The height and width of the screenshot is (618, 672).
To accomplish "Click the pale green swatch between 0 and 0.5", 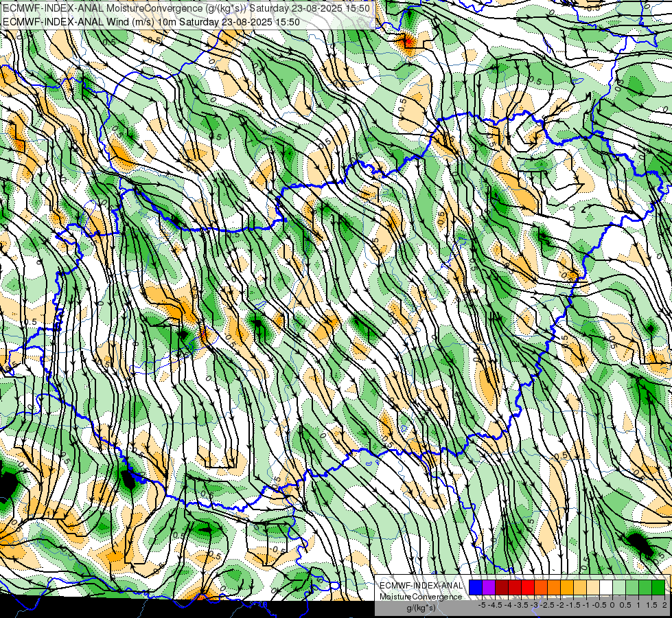I will click(619, 587).
